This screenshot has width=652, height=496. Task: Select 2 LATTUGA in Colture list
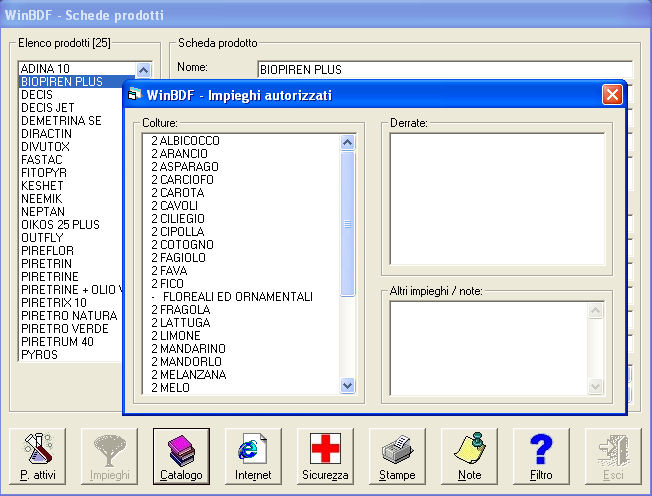tap(242, 323)
